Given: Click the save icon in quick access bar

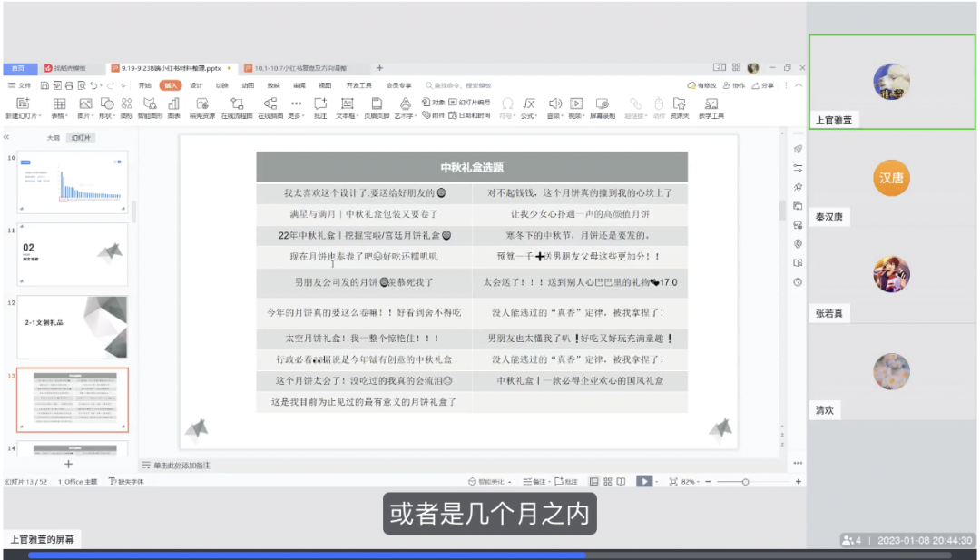Looking at the screenshot, I should pos(45,85).
